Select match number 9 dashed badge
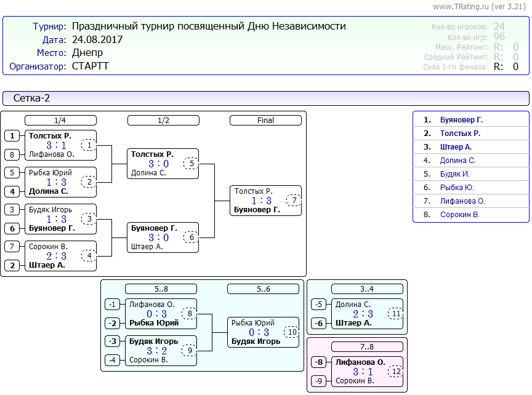This screenshot has height=395, width=532. pos(190,351)
